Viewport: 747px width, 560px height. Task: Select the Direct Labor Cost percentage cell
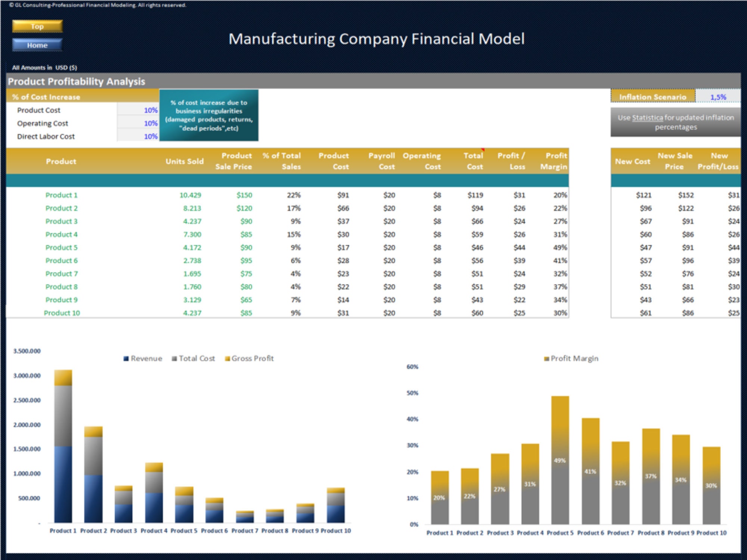click(x=150, y=136)
